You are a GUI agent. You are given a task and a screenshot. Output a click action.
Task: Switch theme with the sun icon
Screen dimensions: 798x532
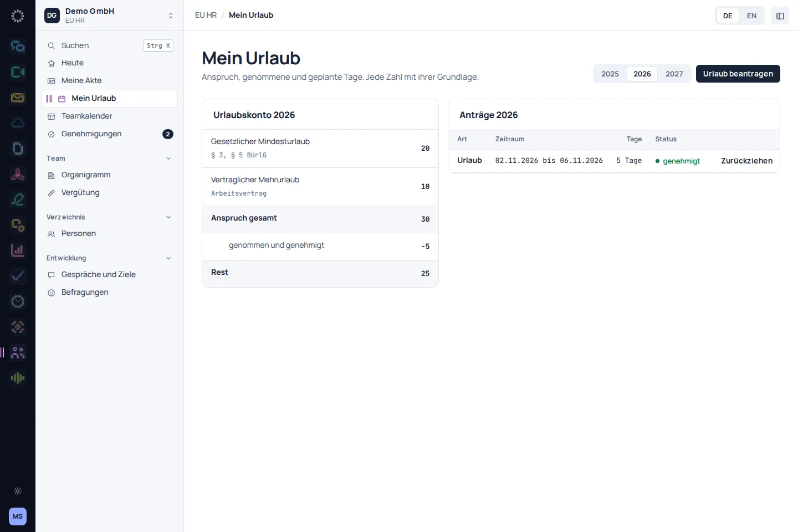[x=18, y=491]
